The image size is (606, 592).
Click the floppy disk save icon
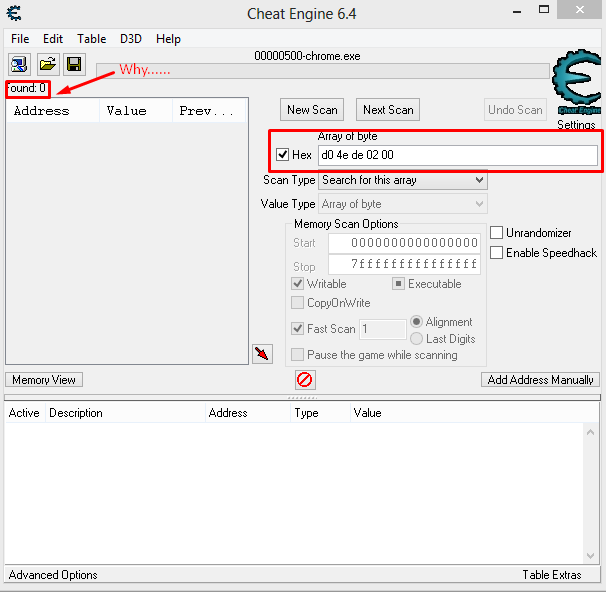74,64
